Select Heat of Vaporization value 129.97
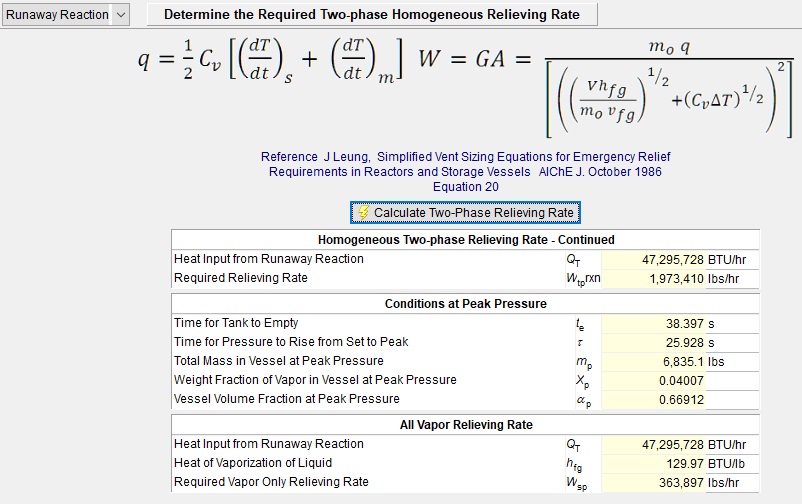The height and width of the screenshot is (504, 802). tap(653, 464)
